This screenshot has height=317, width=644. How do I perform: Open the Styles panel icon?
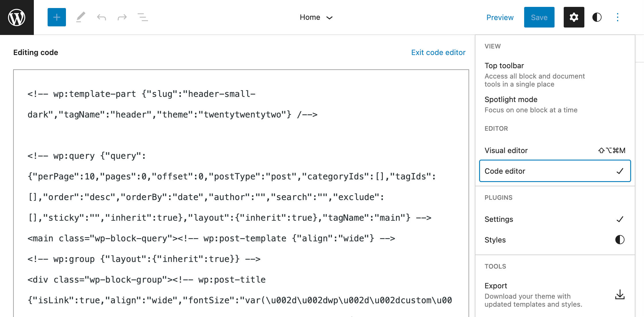pyautogui.click(x=597, y=17)
